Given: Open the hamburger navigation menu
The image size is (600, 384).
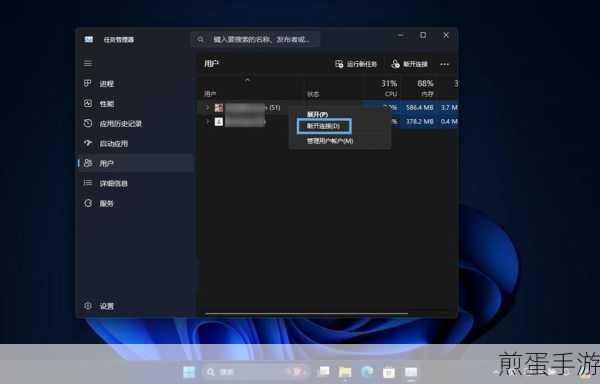Looking at the screenshot, I should point(88,63).
